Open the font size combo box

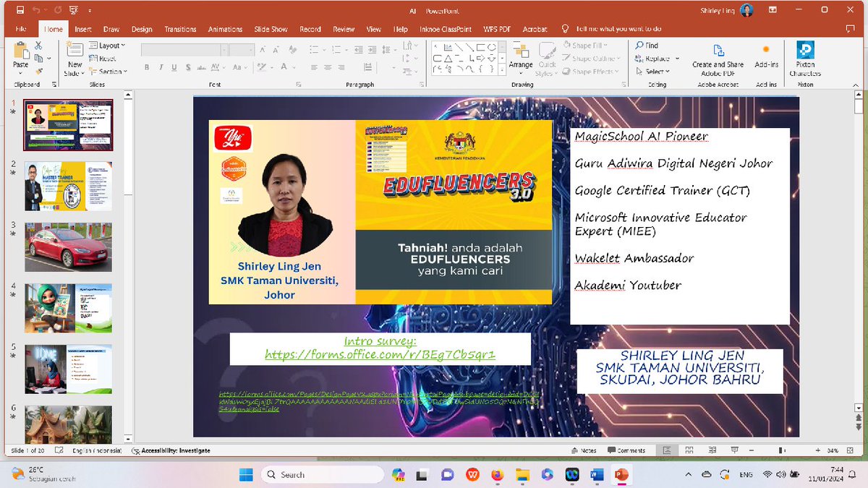tap(242, 50)
